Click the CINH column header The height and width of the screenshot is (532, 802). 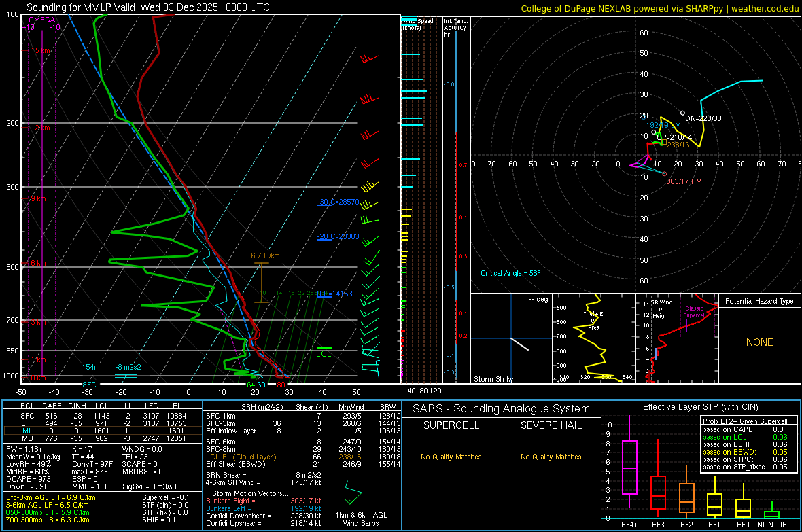pos(77,406)
